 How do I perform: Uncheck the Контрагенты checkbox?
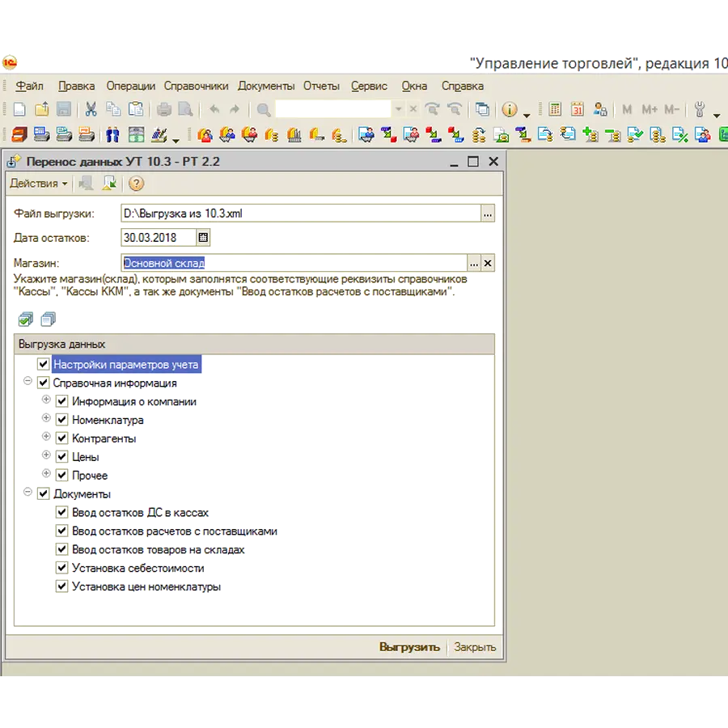tap(61, 438)
